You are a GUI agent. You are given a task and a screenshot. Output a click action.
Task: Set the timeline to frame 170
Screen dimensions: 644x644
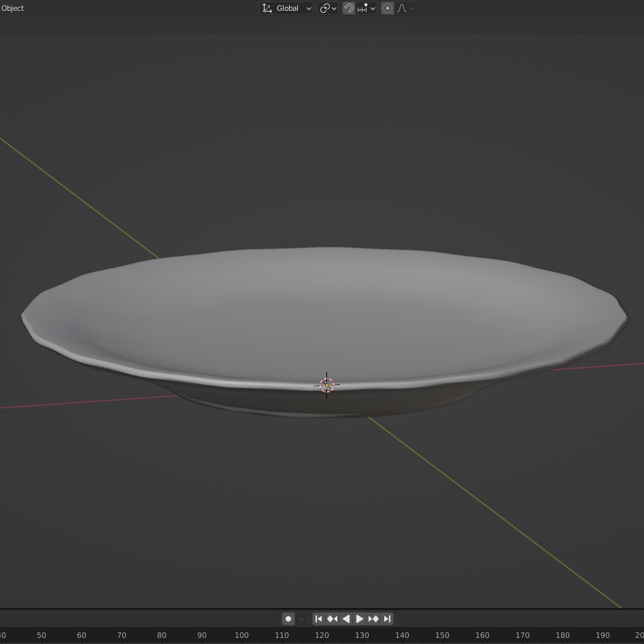tap(522, 635)
